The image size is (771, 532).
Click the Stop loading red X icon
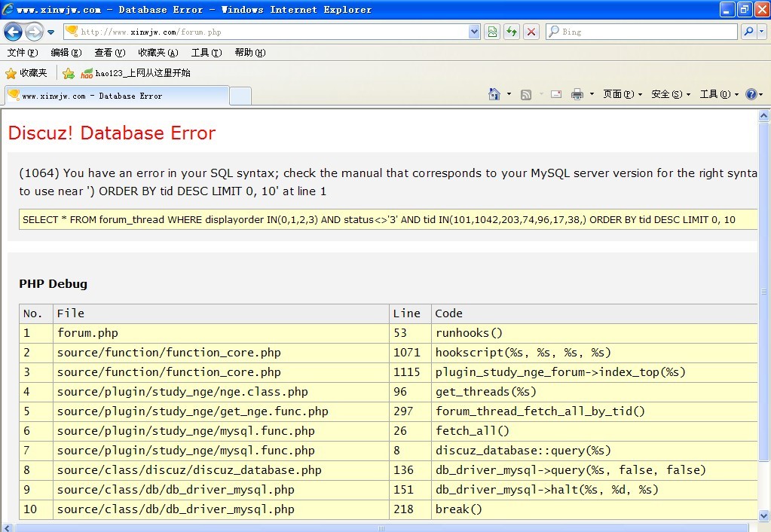(531, 32)
